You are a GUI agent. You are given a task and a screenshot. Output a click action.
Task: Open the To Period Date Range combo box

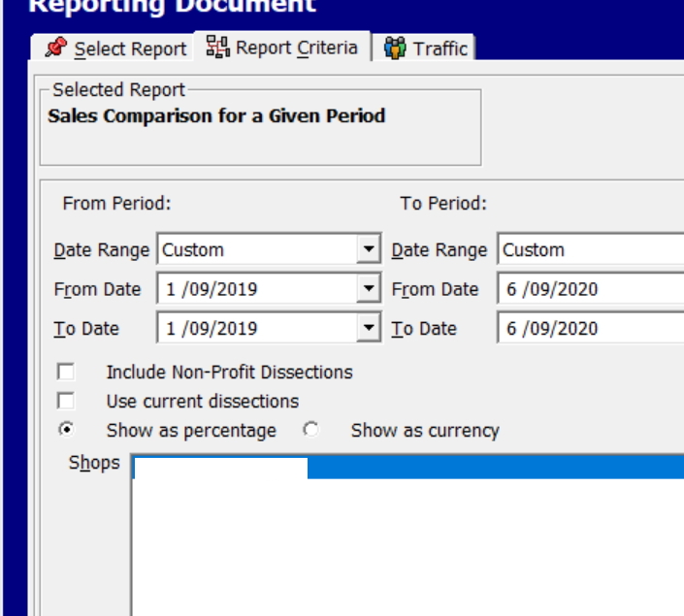(x=591, y=249)
